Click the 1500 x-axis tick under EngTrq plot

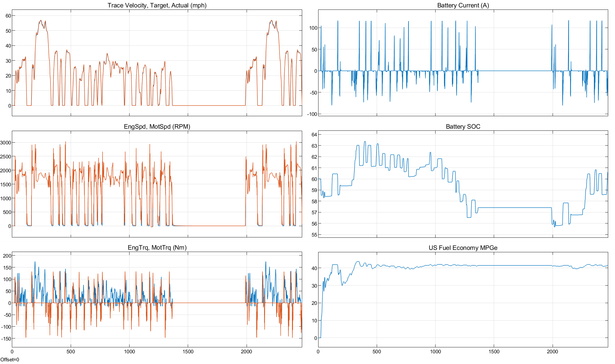click(x=188, y=352)
